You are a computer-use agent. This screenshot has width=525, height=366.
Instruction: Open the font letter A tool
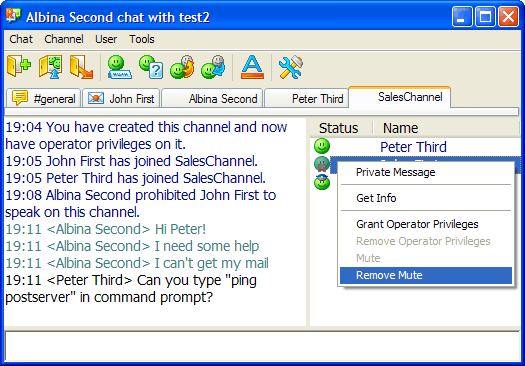(x=252, y=67)
